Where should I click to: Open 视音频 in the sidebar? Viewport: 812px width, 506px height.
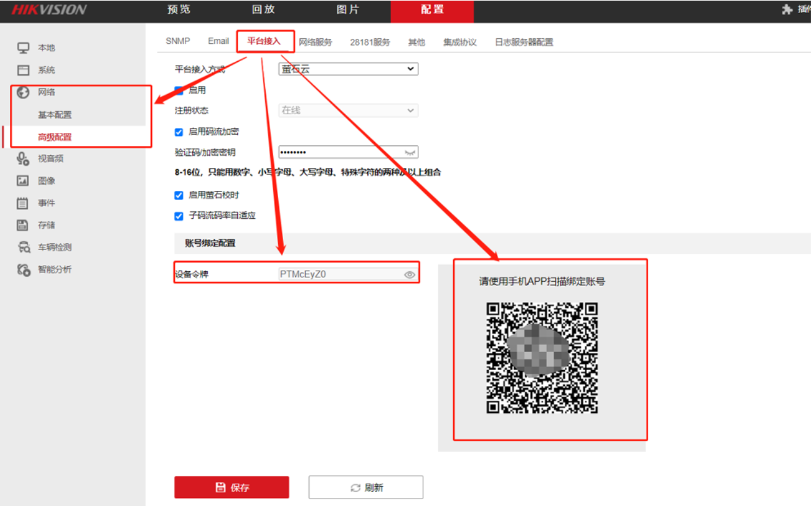(x=51, y=159)
